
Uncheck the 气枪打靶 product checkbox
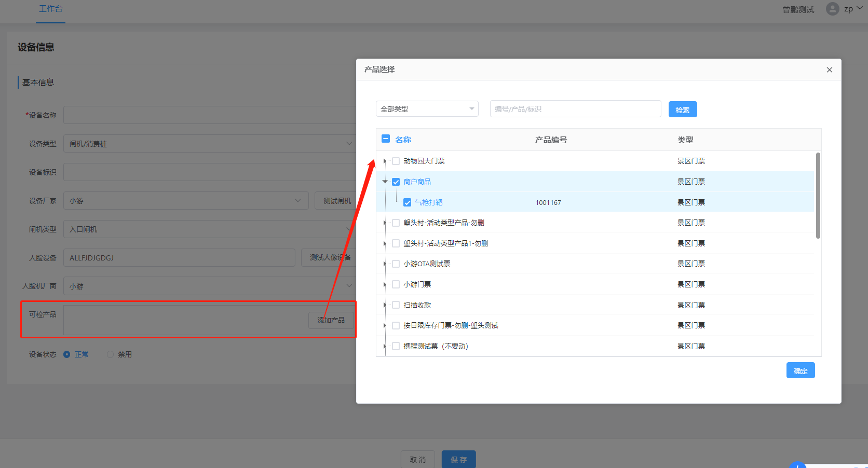click(408, 202)
